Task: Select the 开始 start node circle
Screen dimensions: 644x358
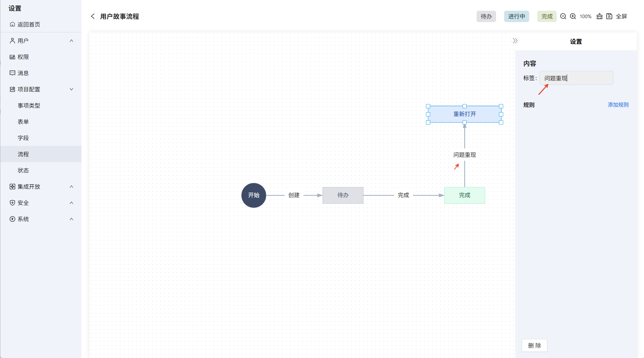Action: (x=254, y=195)
